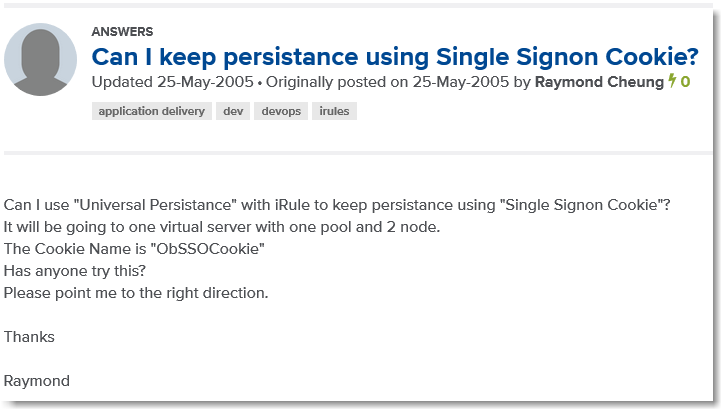
Task: Choose the 'devops' tag
Action: [280, 111]
